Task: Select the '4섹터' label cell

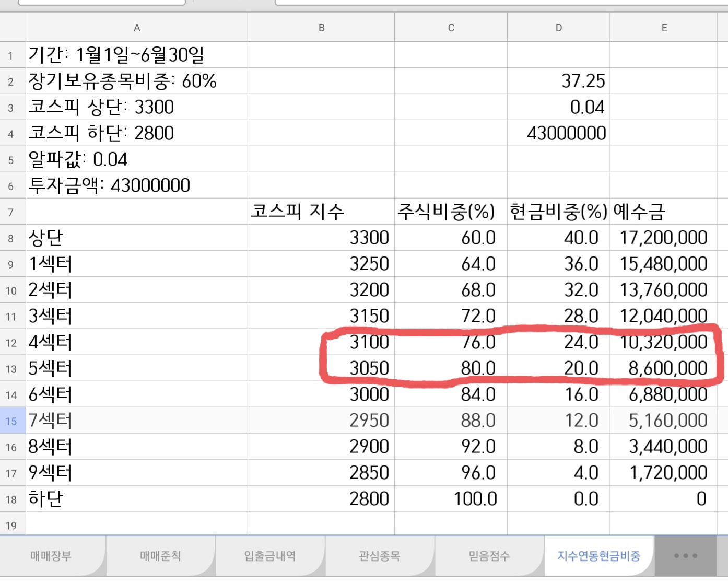Action: pyautogui.click(x=137, y=342)
